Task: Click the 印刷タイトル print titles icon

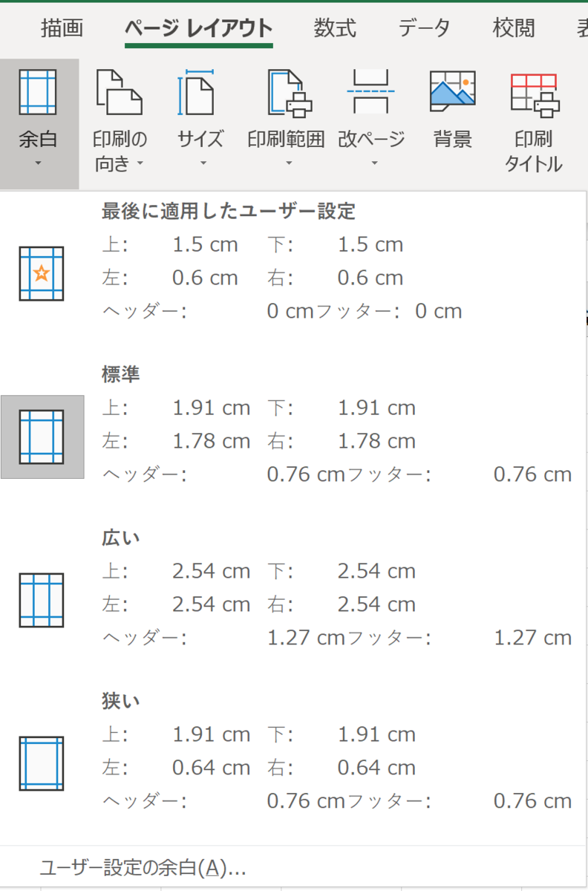Action: click(535, 95)
